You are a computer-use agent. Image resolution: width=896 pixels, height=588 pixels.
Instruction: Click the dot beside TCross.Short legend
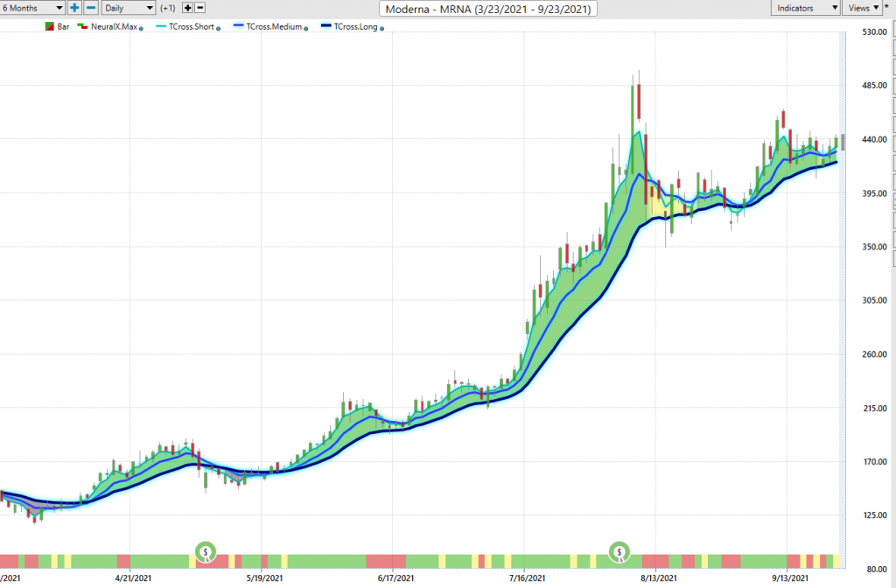click(218, 28)
